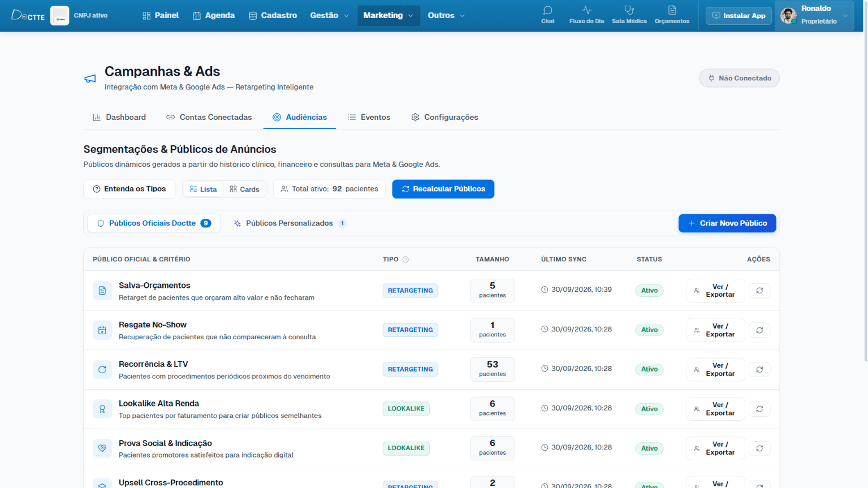Go to Painel in the navigation bar

point(161,15)
